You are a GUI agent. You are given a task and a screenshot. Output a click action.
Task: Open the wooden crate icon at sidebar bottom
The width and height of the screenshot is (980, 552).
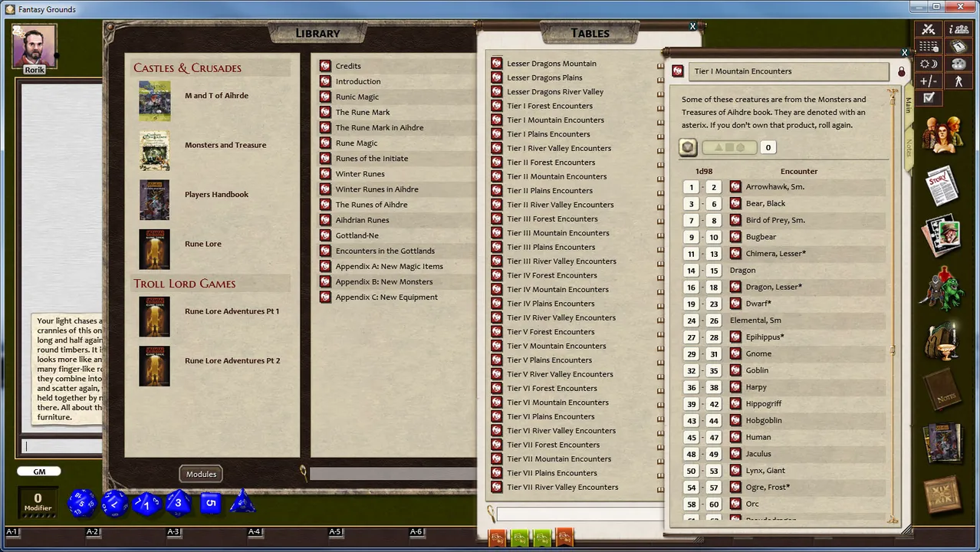[x=942, y=494]
